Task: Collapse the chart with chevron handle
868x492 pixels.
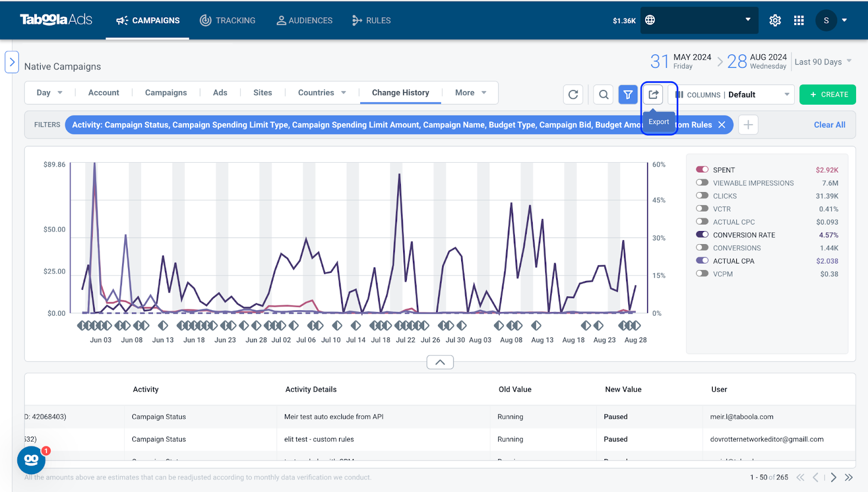Action: pyautogui.click(x=440, y=362)
